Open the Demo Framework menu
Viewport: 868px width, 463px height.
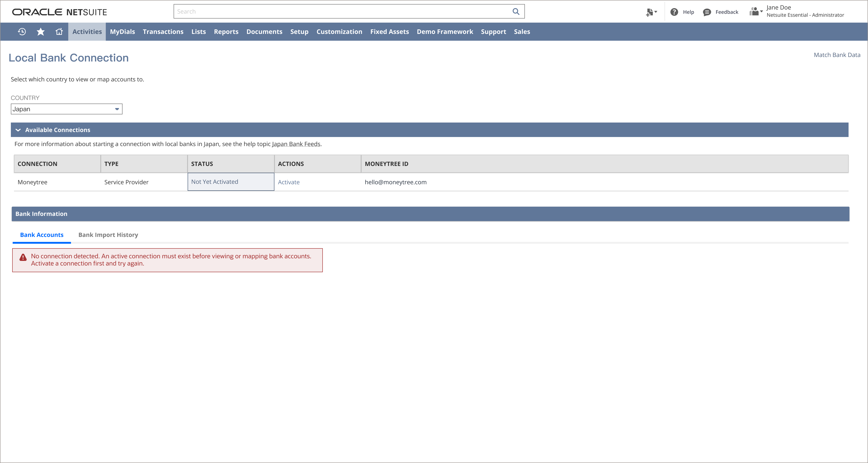coord(445,32)
